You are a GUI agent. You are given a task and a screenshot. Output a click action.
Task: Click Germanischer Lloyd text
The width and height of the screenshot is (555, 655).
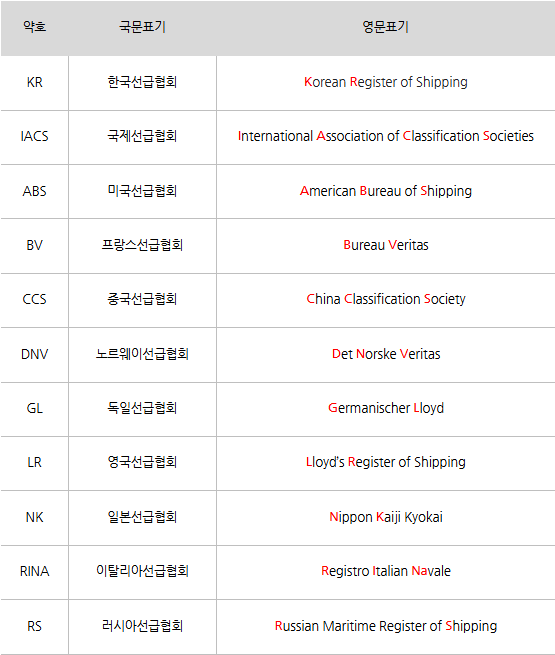point(385,408)
